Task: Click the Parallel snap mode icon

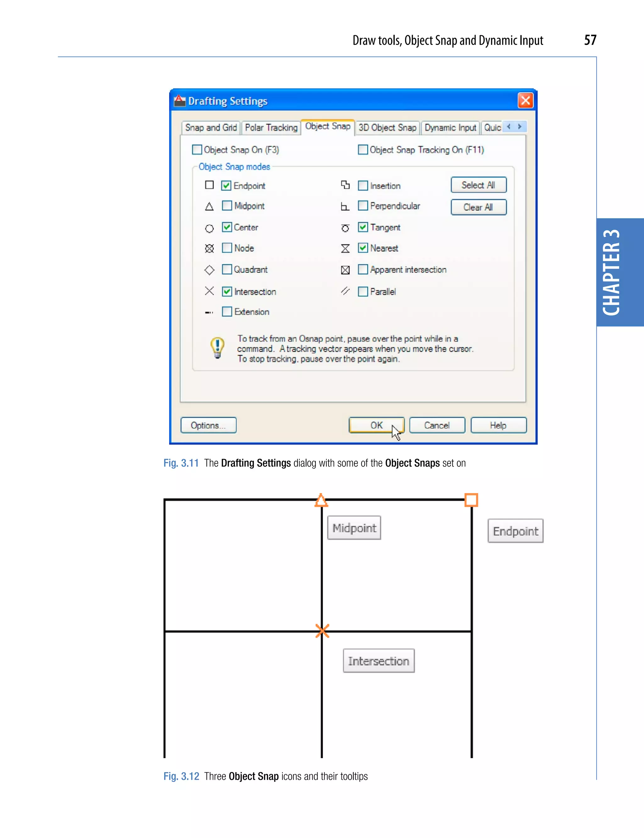Action: [345, 291]
